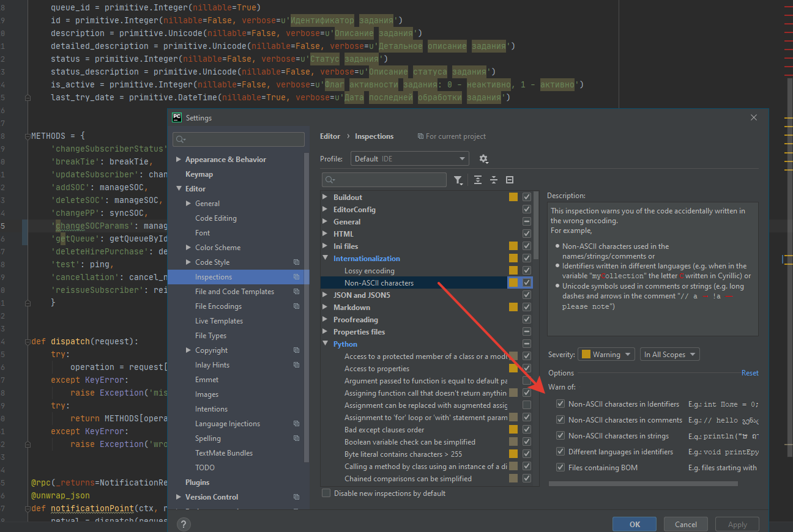Enable Disable new inspections by default

pyautogui.click(x=326, y=493)
